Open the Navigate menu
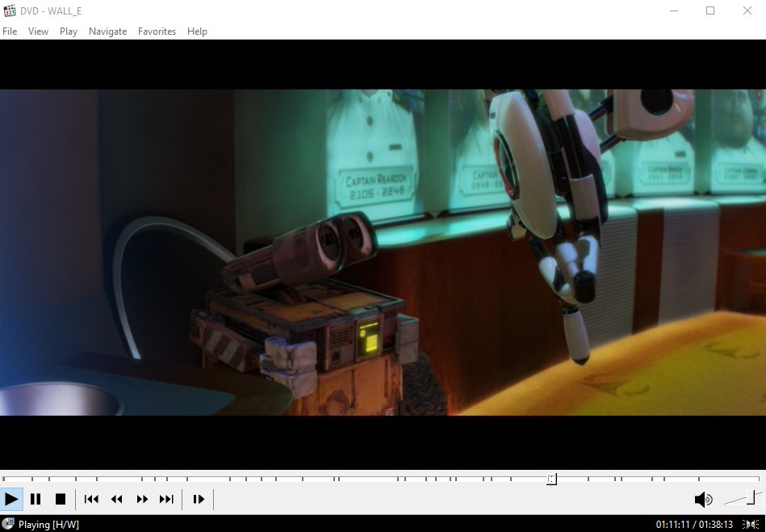This screenshot has width=766, height=532. click(x=107, y=31)
